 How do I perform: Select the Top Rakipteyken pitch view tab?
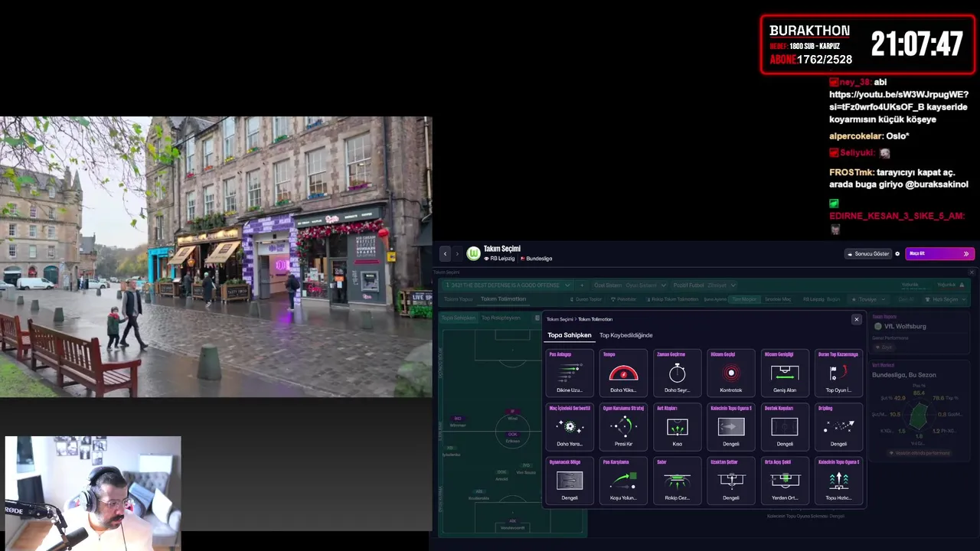(501, 318)
